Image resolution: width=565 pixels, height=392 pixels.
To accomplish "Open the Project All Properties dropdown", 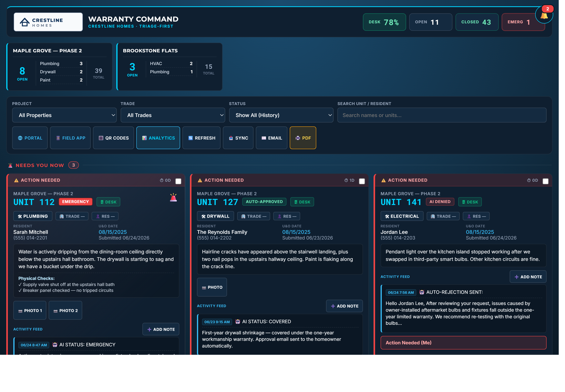I will 64,115.
